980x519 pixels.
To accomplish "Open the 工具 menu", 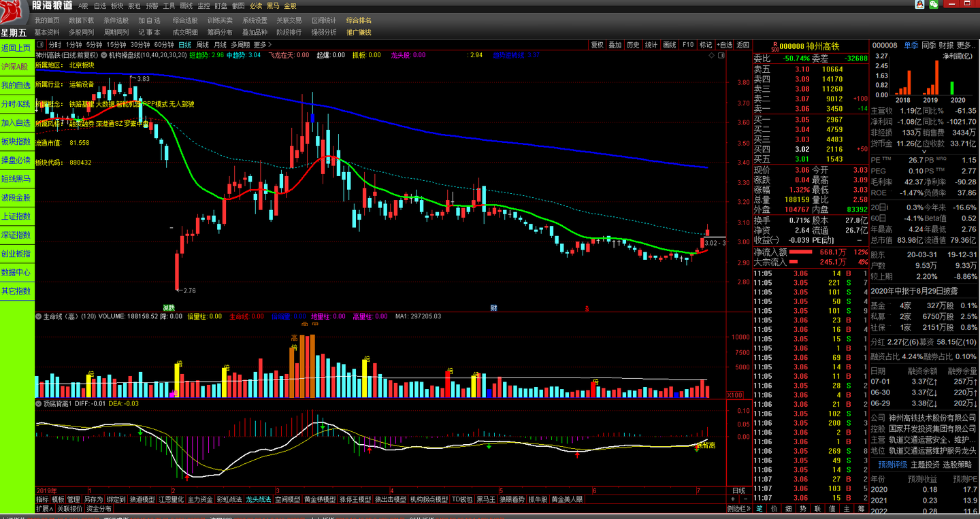I will tap(169, 5).
